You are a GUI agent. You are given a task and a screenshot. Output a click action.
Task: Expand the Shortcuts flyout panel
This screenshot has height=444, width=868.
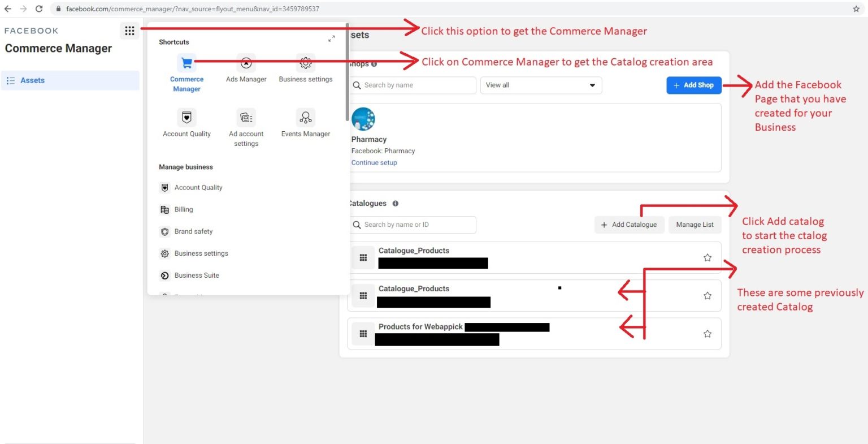pos(332,39)
